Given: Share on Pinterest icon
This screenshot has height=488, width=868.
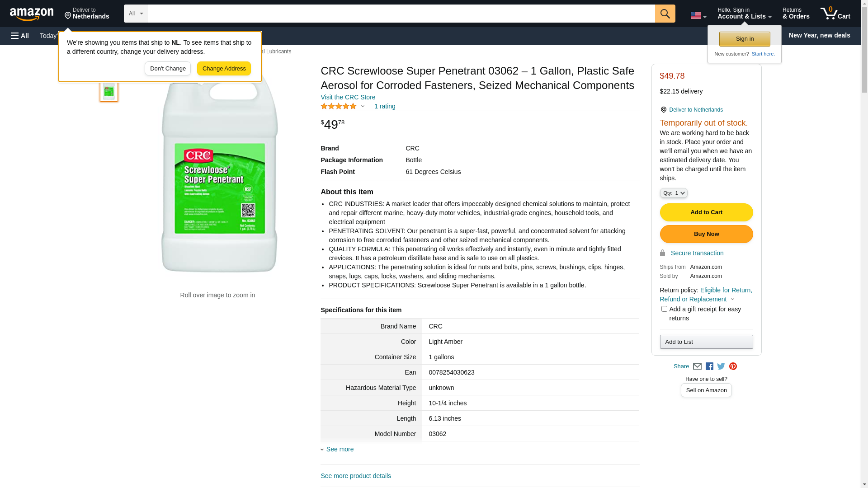Looking at the screenshot, I should tap(733, 366).
